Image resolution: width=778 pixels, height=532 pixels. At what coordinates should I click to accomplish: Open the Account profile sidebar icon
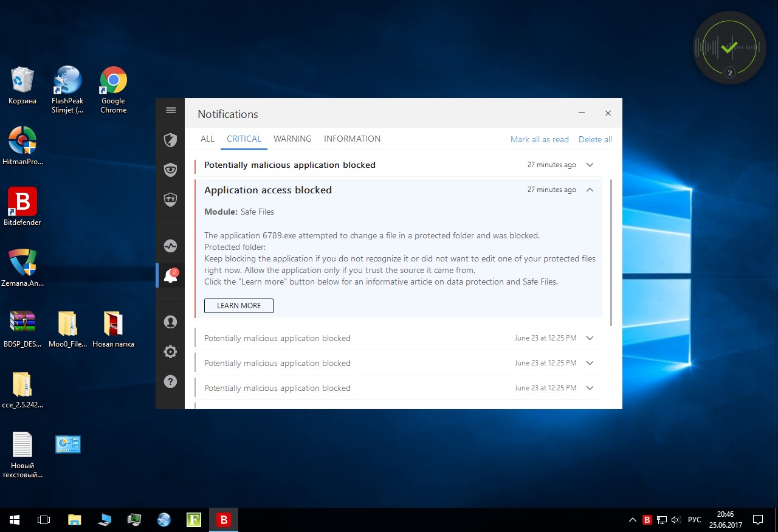click(171, 322)
